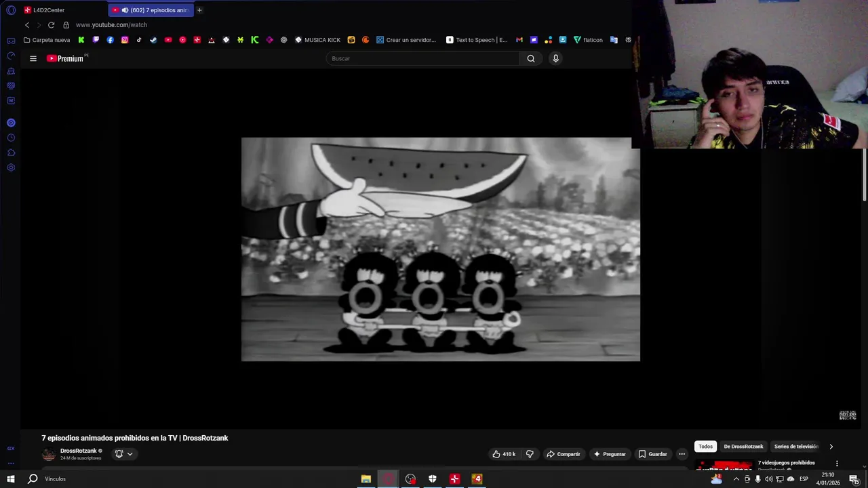This screenshot has height=488, width=868.
Task: Open Extensions cube icon in sidebar
Action: click(11, 152)
